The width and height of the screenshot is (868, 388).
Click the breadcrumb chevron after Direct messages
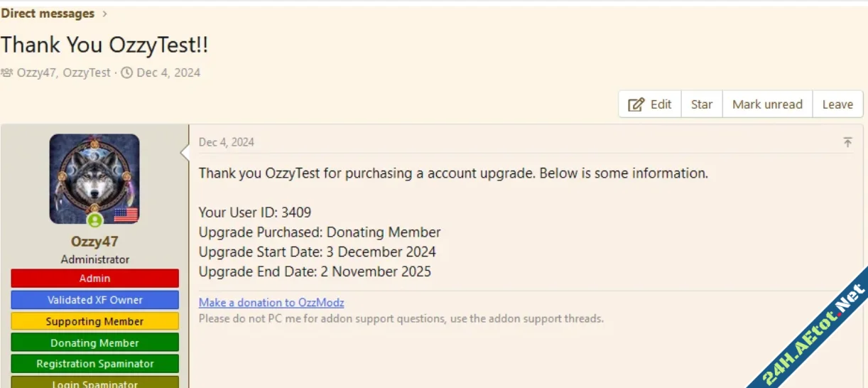point(105,14)
